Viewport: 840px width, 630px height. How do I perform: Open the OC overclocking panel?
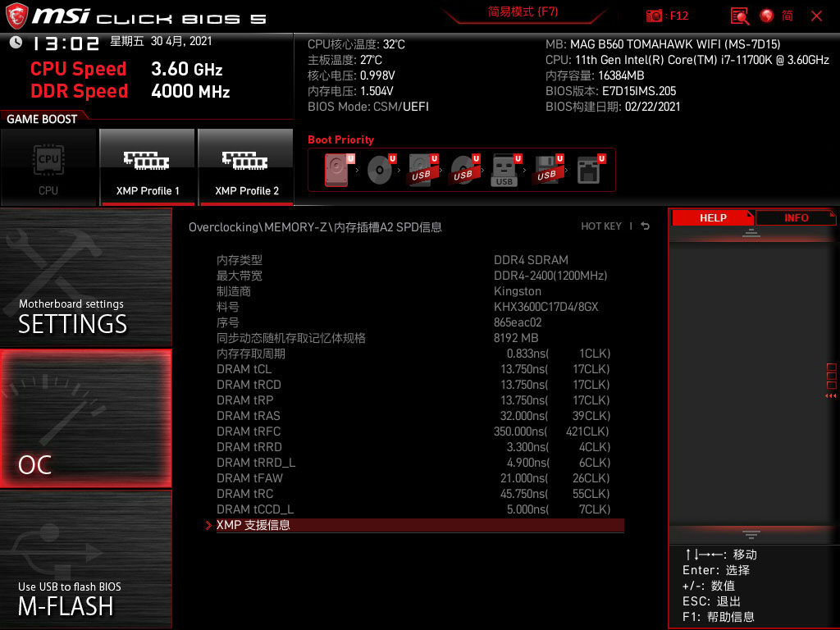(x=85, y=418)
